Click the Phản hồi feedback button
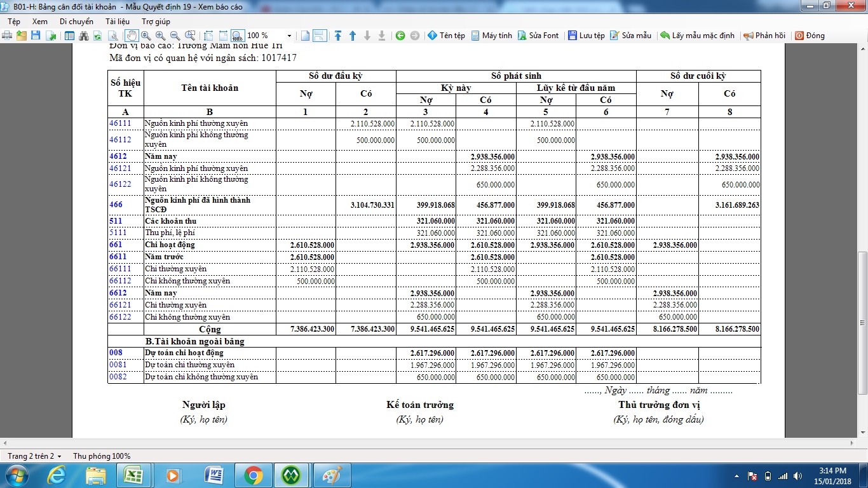Viewport: 868px width, 488px height. pyautogui.click(x=764, y=36)
